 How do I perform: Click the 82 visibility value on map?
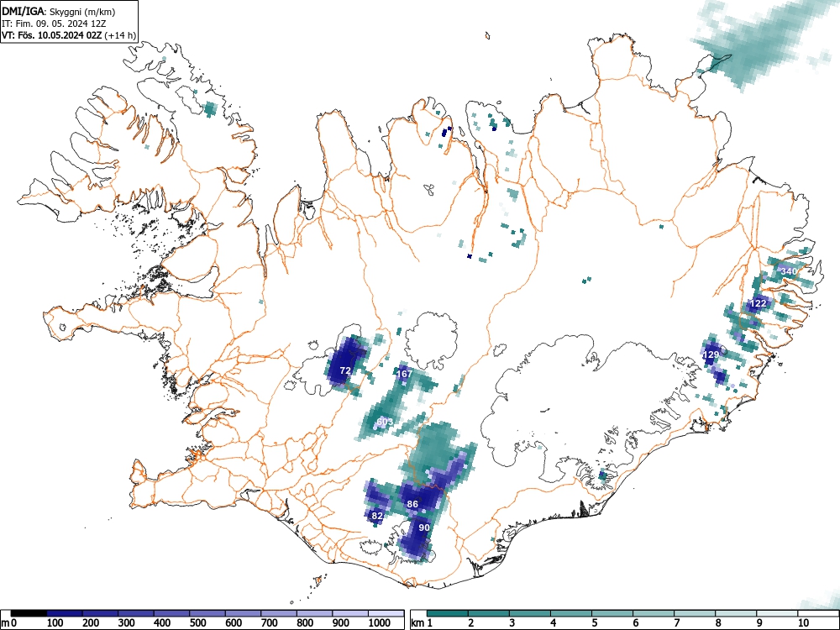(377, 516)
